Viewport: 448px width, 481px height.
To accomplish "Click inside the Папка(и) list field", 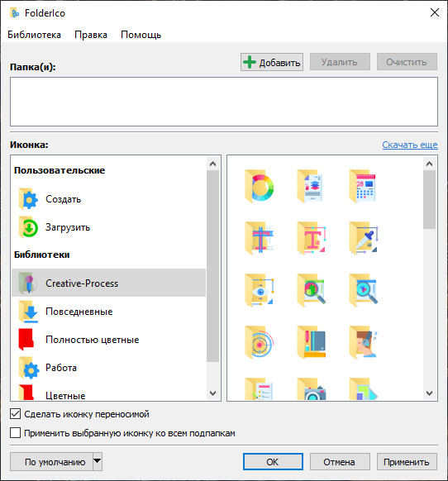I will tap(224, 102).
